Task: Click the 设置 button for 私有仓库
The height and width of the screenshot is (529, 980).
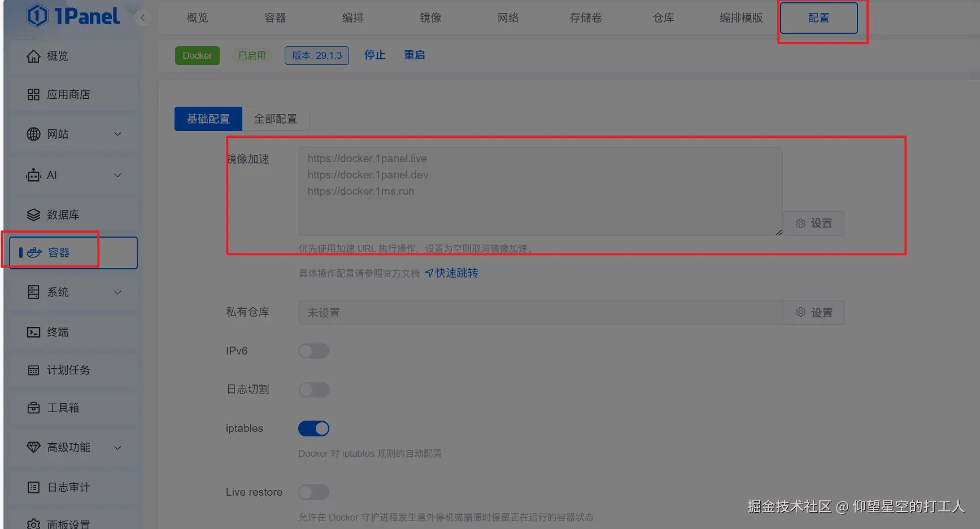Action: (814, 312)
